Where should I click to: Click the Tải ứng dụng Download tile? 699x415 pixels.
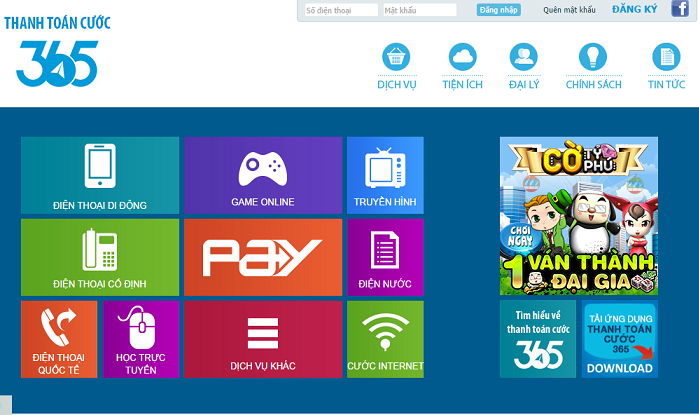click(x=620, y=339)
